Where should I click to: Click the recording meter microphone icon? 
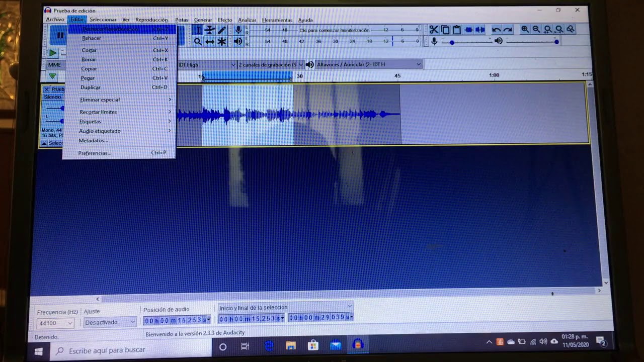coord(238,30)
